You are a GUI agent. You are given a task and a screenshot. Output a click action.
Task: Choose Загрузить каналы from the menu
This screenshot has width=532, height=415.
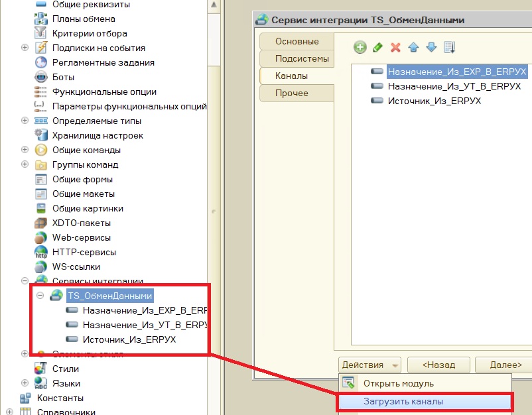[x=403, y=401]
